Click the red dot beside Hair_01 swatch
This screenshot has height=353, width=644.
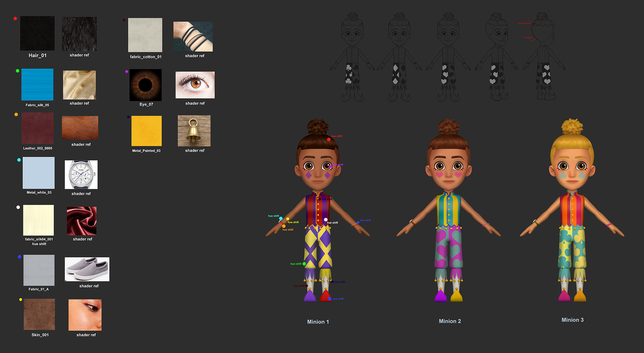coord(15,18)
